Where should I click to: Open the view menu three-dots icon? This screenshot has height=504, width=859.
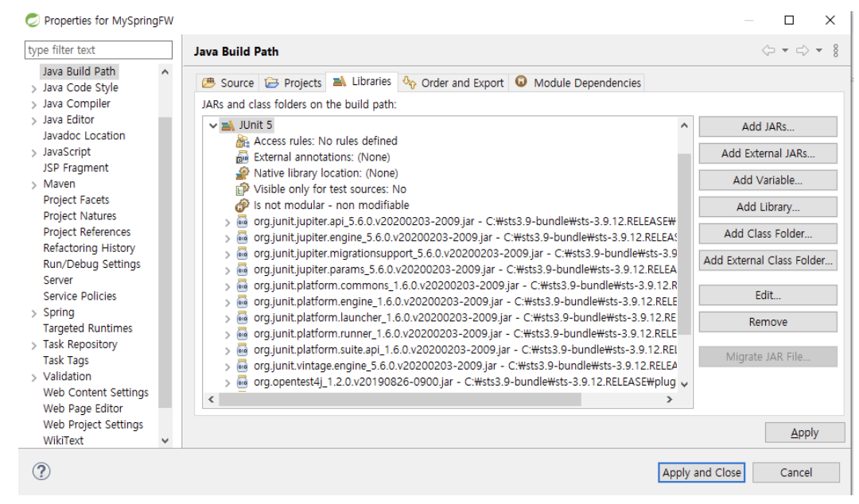pyautogui.click(x=836, y=50)
